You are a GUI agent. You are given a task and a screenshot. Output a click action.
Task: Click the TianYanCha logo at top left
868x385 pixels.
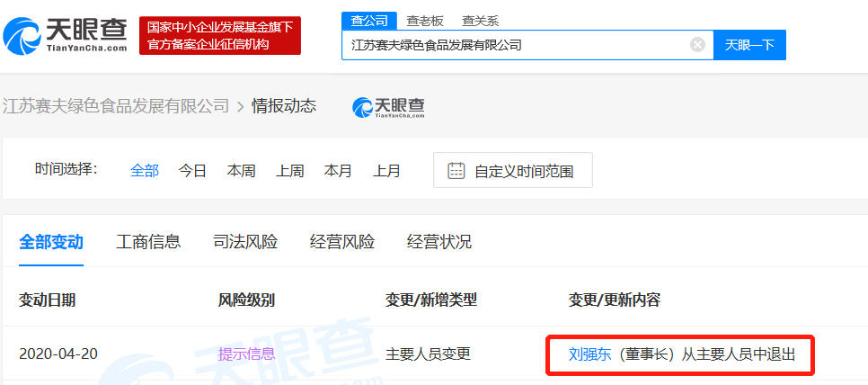[x=65, y=35]
